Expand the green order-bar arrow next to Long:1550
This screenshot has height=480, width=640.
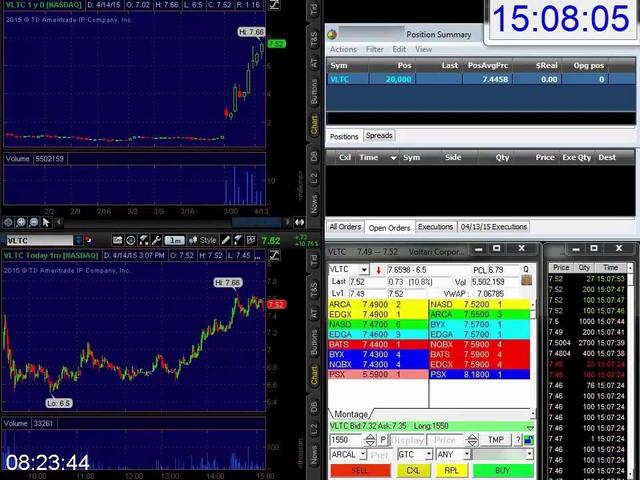pyautogui.click(x=530, y=428)
